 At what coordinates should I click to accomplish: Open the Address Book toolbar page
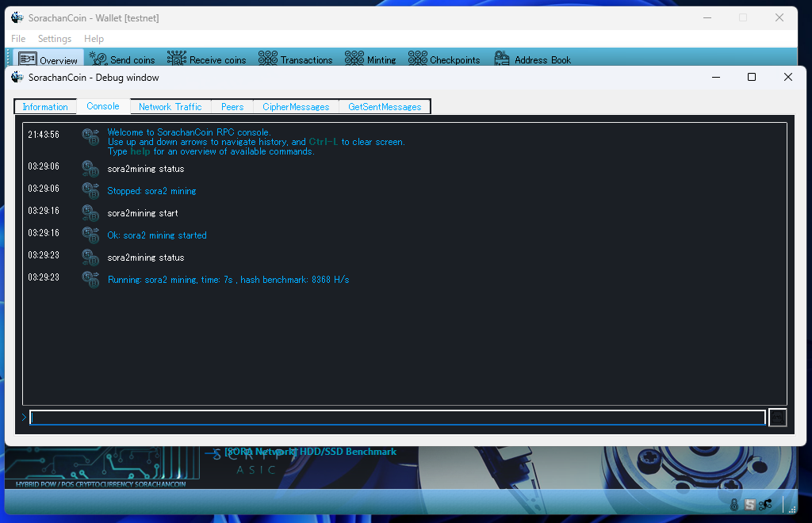point(533,59)
